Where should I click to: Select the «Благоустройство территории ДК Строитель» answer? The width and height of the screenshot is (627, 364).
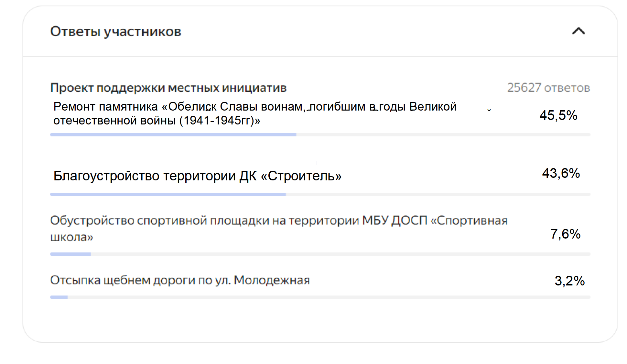[x=197, y=176]
